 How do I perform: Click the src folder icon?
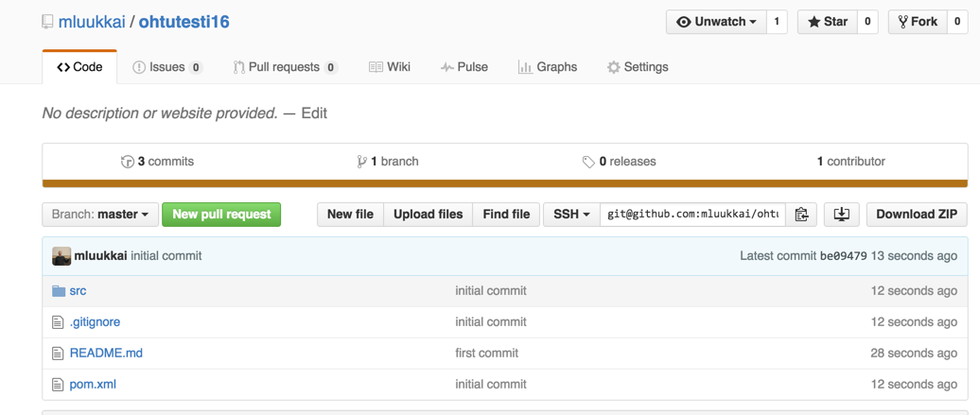tap(59, 290)
